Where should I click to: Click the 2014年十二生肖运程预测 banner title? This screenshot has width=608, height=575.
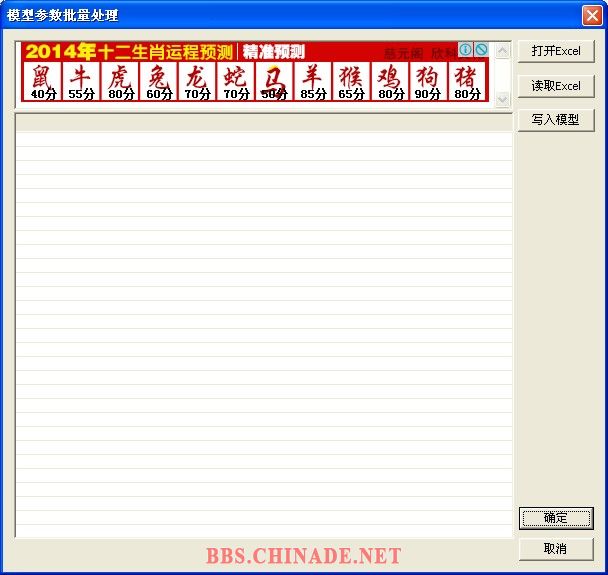coord(129,52)
